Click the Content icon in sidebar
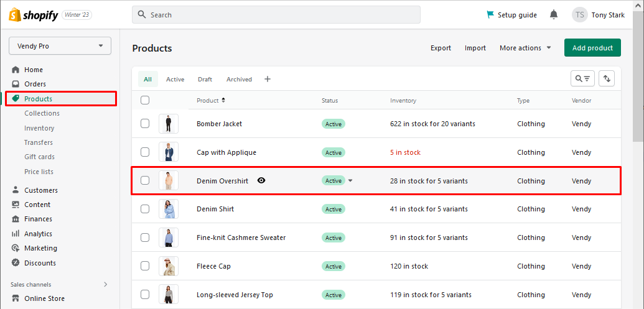The height and width of the screenshot is (309, 644). (x=16, y=205)
